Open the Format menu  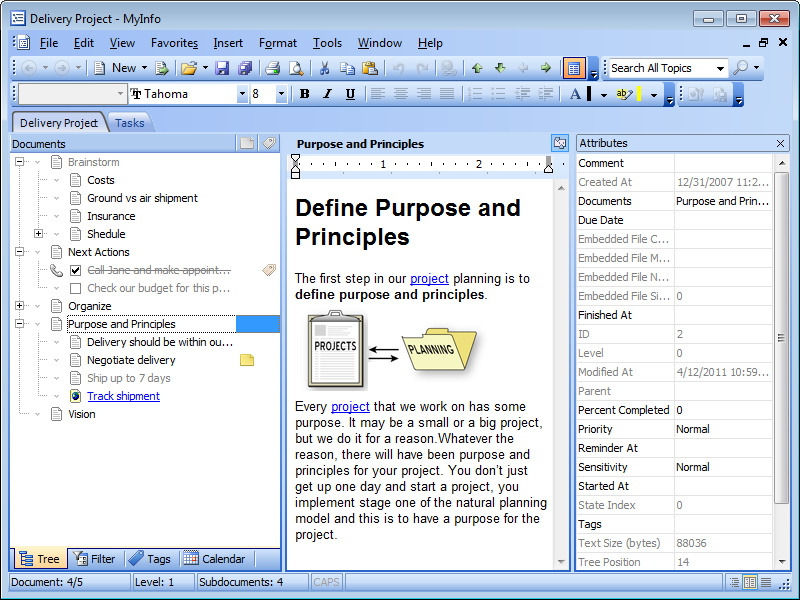(278, 43)
